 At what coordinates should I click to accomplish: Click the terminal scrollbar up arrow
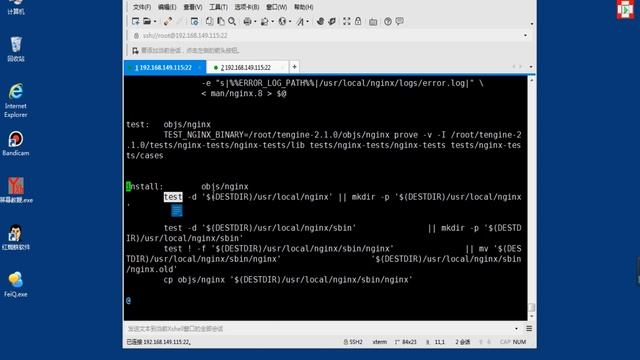[x=531, y=80]
